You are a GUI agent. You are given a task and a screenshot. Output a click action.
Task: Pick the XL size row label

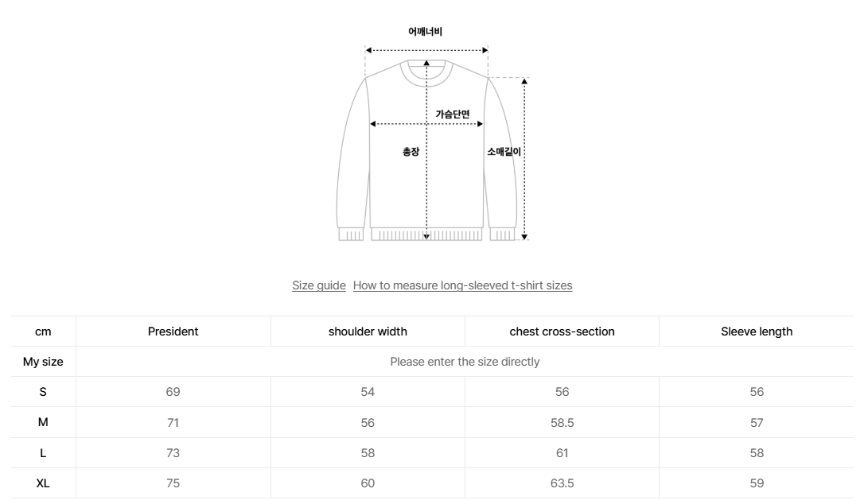(x=43, y=483)
